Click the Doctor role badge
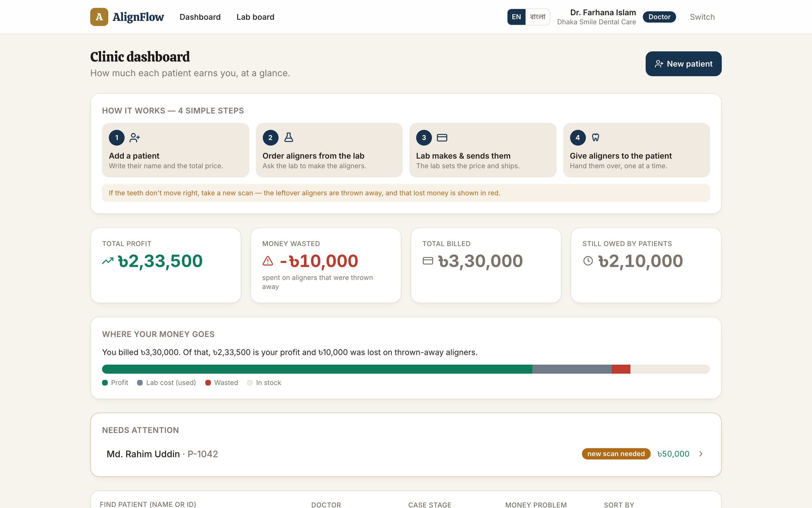812x508 pixels. tap(659, 17)
